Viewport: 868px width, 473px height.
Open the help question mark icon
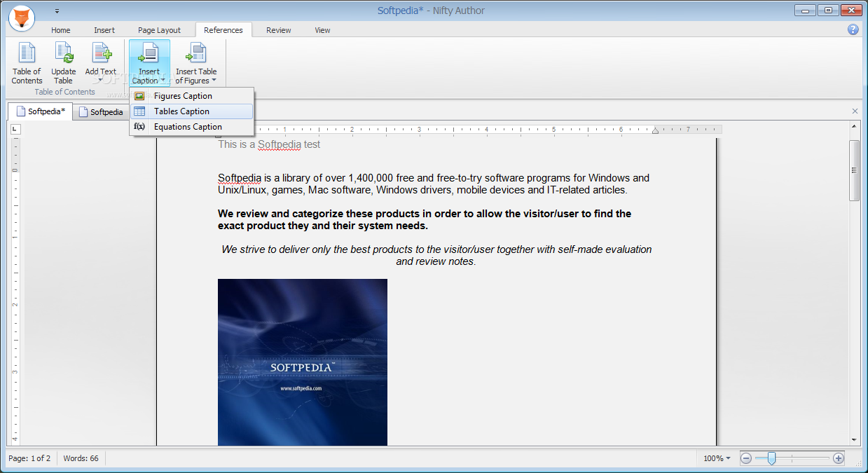pyautogui.click(x=853, y=29)
